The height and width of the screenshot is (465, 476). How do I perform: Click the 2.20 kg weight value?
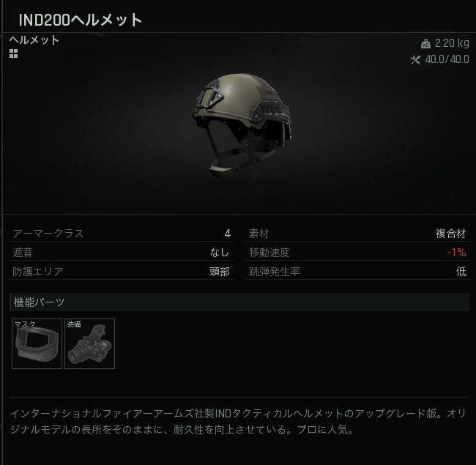pyautogui.click(x=452, y=43)
